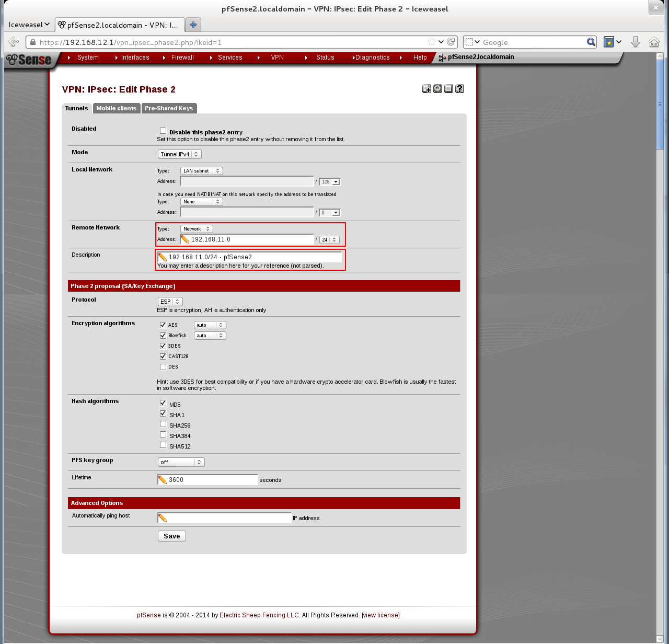669x644 pixels.
Task: Open the Remote Network Type dropdown
Action: (x=197, y=228)
